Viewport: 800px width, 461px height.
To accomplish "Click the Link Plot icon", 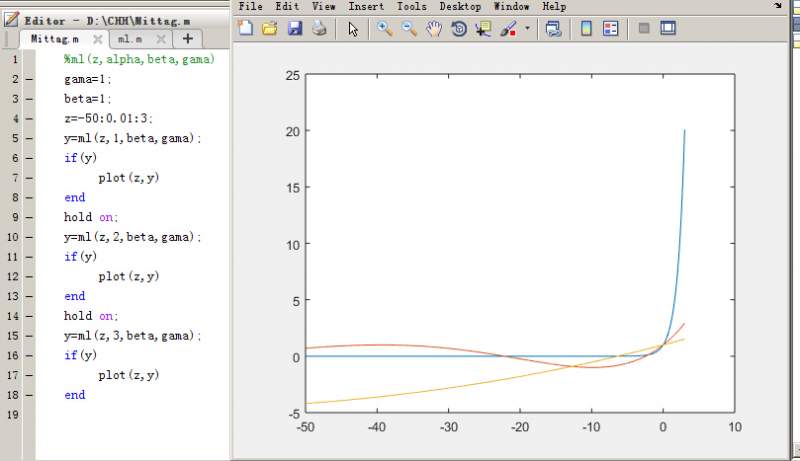I will 554,29.
